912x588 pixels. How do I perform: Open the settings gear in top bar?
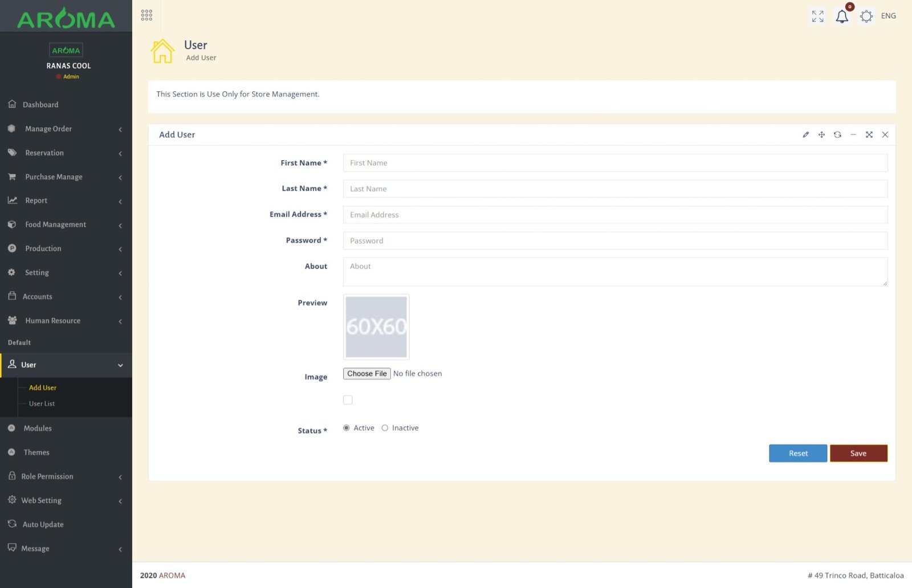[x=866, y=17]
